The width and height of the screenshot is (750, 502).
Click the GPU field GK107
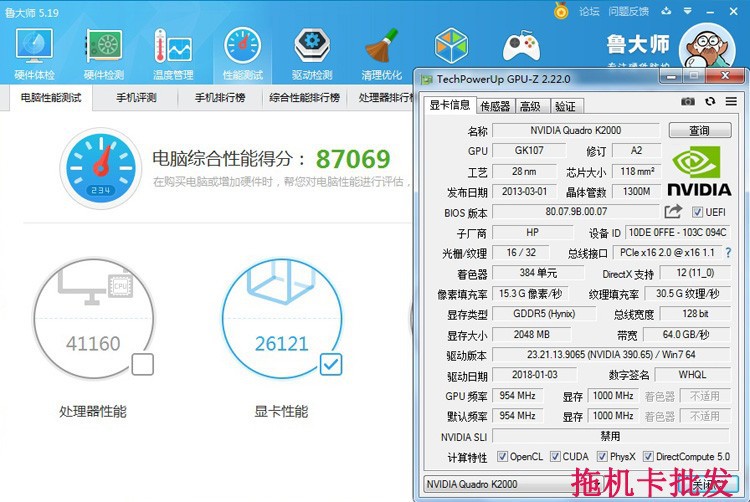[x=529, y=150]
